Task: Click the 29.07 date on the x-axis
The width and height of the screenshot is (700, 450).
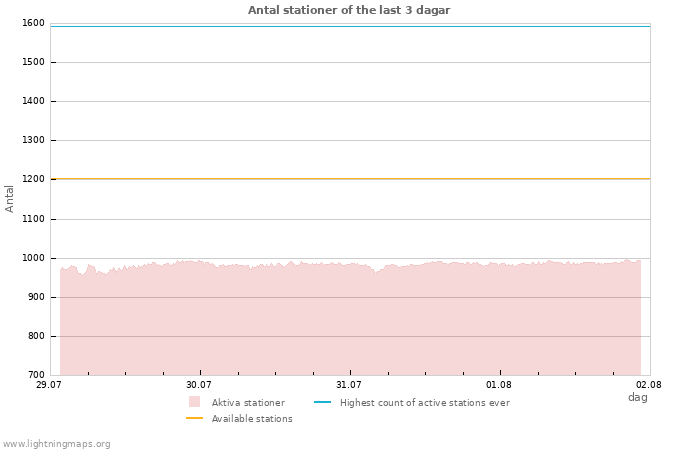Action: pyautogui.click(x=49, y=385)
